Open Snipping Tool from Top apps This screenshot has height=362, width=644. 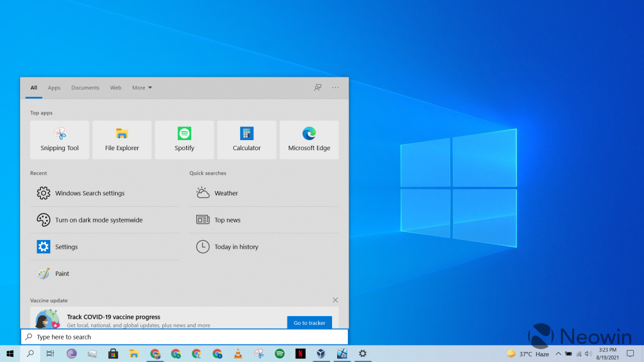[x=60, y=140]
